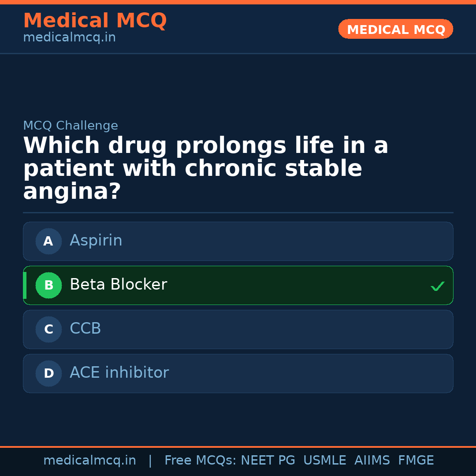Viewport: 476px width, 476px height.
Task: Click the circled letter C badge
Action: pyautogui.click(x=48, y=329)
